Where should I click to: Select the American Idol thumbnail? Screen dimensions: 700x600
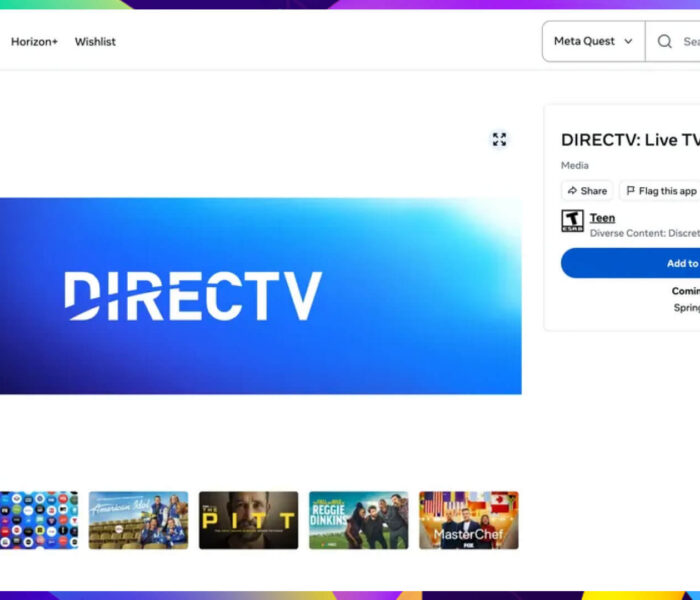tap(138, 520)
